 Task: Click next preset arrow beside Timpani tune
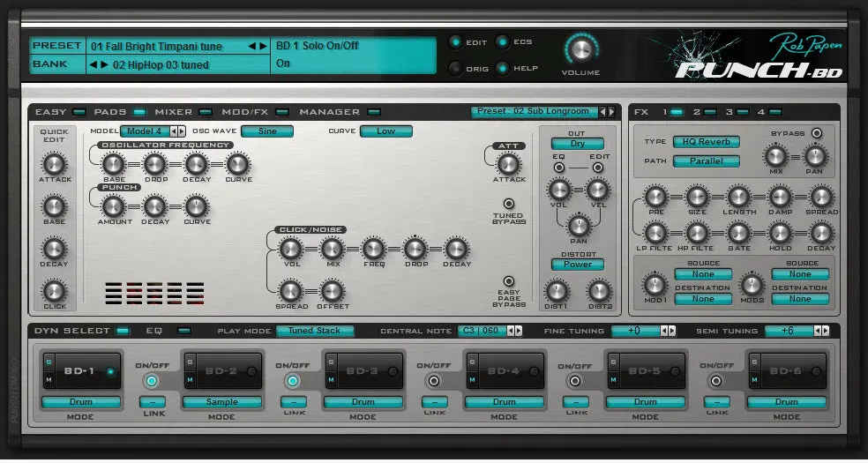point(263,46)
